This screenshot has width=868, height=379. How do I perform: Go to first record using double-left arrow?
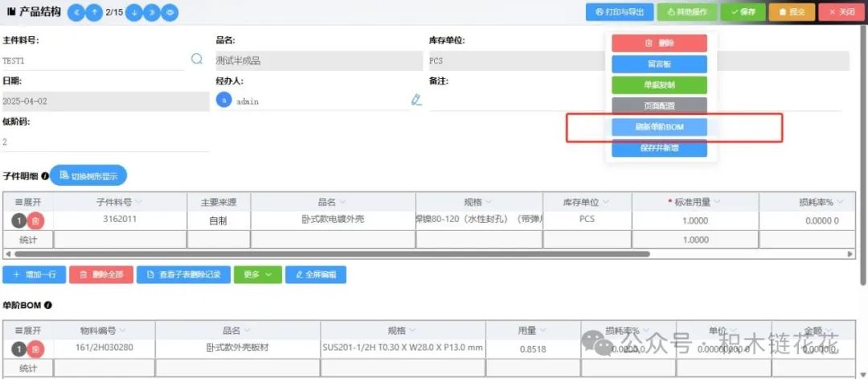76,12
